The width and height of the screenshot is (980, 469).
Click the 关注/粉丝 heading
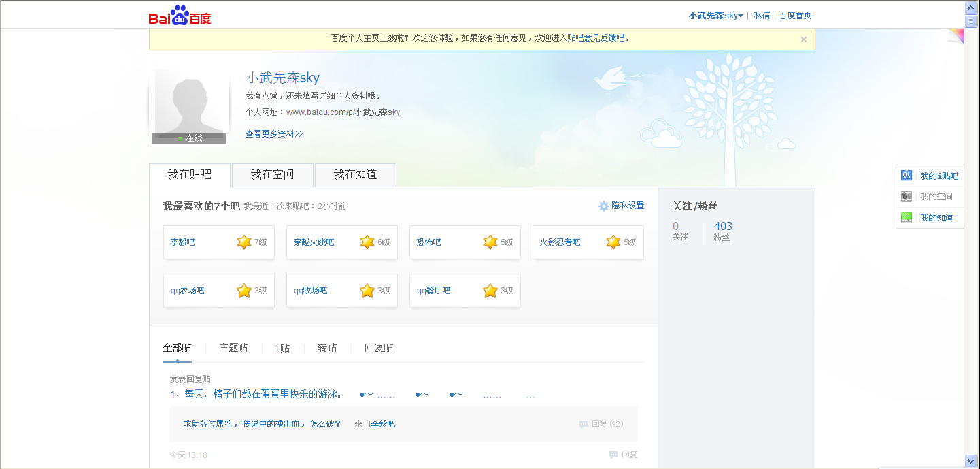click(x=695, y=206)
